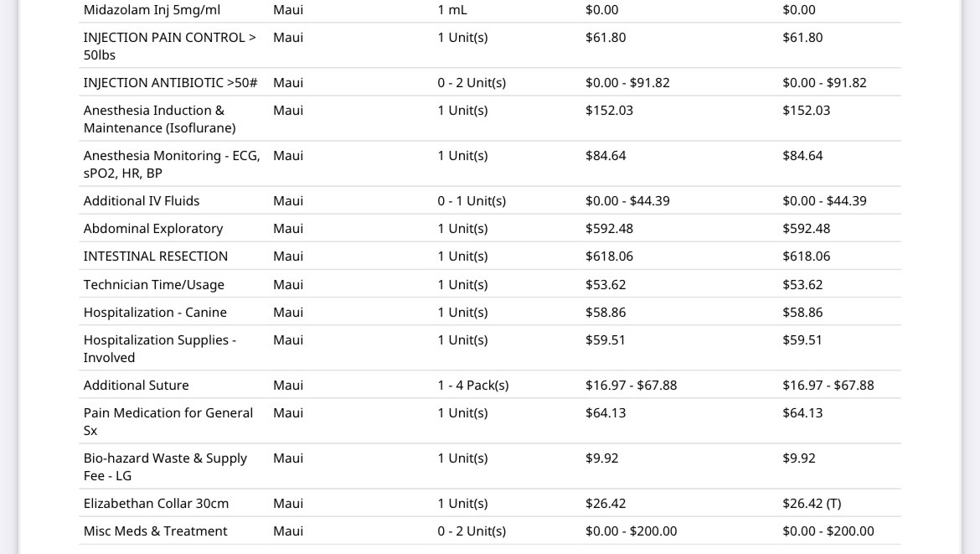
Task: Click INJECTION PAIN CONTROL >50lbs row label
Action: [x=170, y=45]
